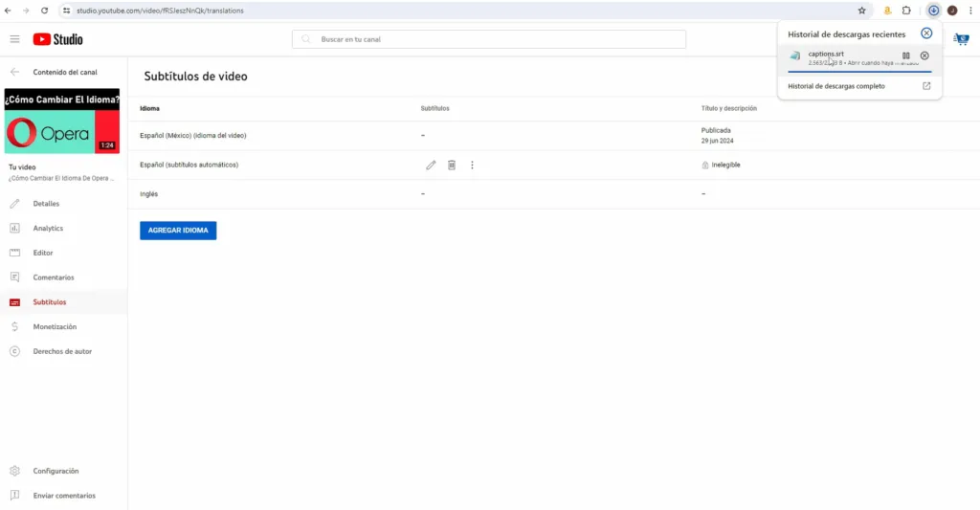
Task: Click Historial de descargas completo link
Action: pos(836,86)
